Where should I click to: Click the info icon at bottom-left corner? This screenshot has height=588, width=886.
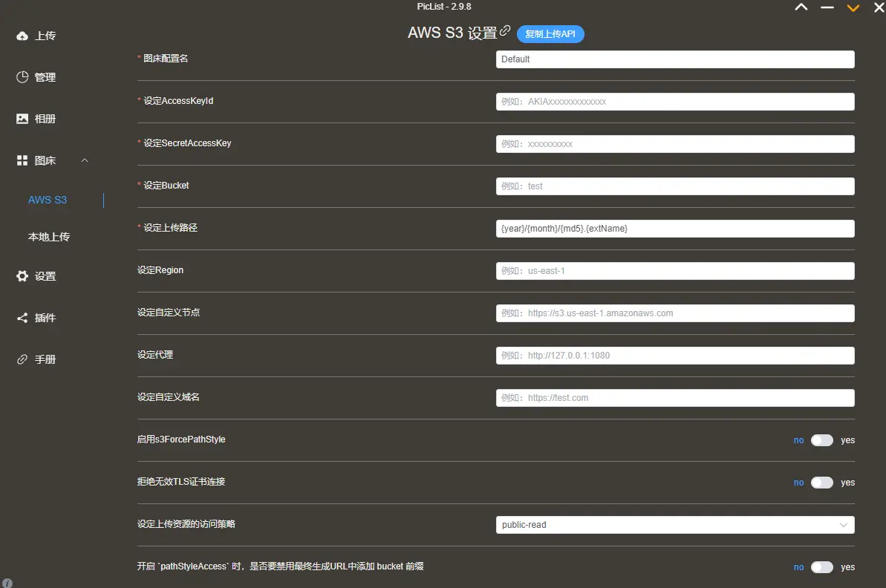coord(7,583)
